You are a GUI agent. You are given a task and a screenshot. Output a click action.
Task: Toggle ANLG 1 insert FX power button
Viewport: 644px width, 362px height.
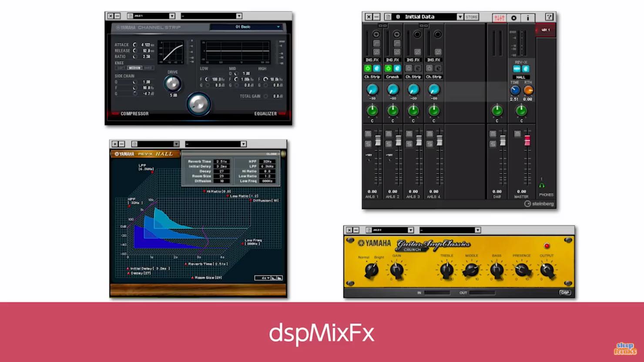point(368,68)
